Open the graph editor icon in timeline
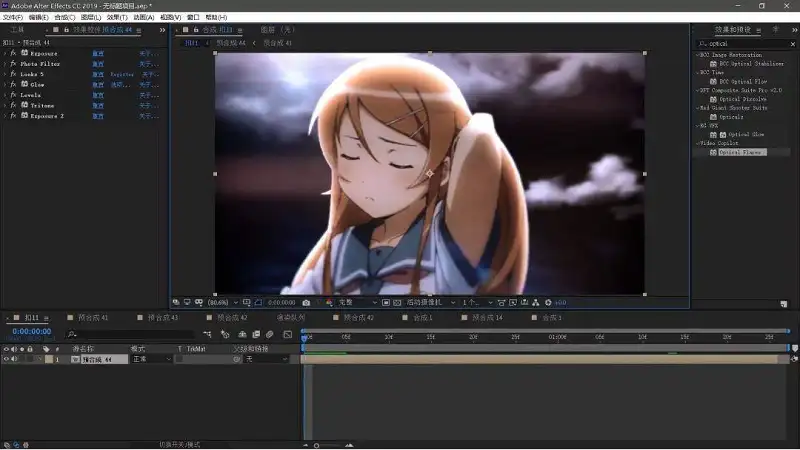 point(288,334)
